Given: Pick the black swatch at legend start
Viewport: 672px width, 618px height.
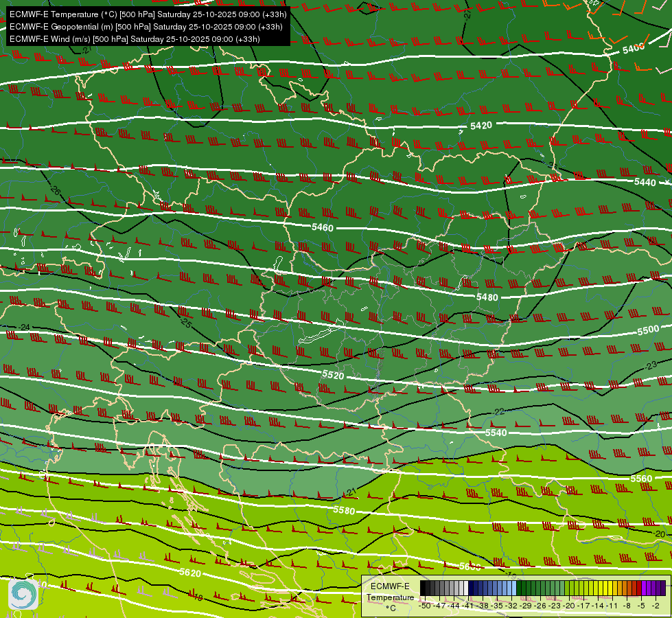Looking at the screenshot, I should tap(423, 588).
